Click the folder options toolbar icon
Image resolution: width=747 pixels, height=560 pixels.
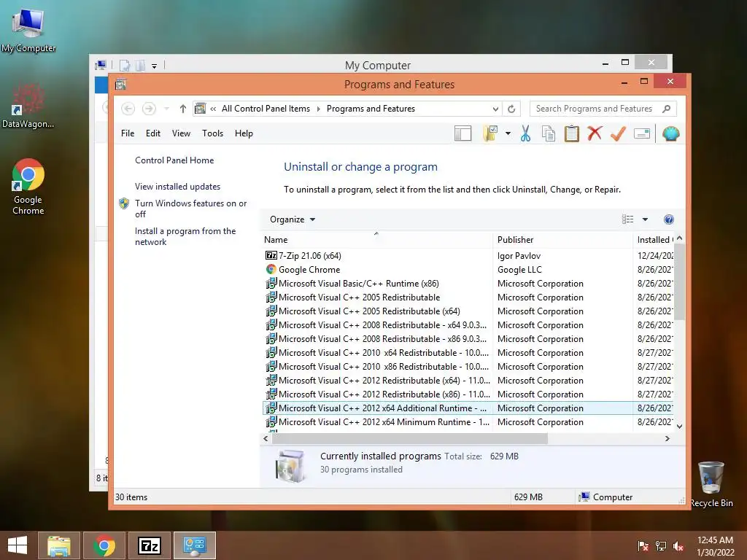click(x=490, y=134)
